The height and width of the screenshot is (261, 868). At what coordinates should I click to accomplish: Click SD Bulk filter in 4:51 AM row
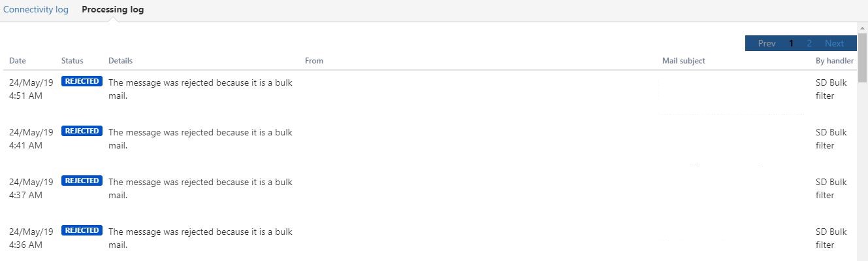(x=831, y=89)
